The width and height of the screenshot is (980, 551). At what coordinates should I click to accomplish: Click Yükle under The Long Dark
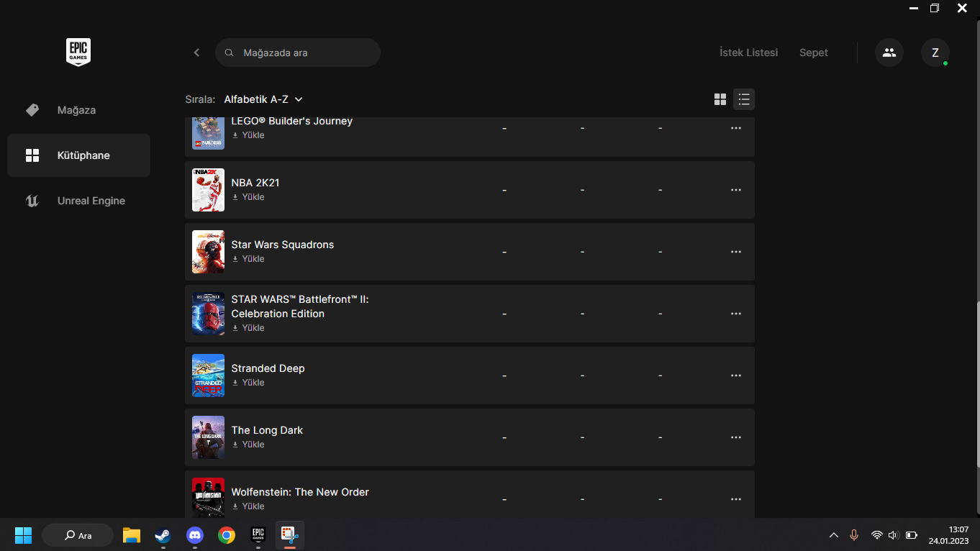(x=248, y=445)
